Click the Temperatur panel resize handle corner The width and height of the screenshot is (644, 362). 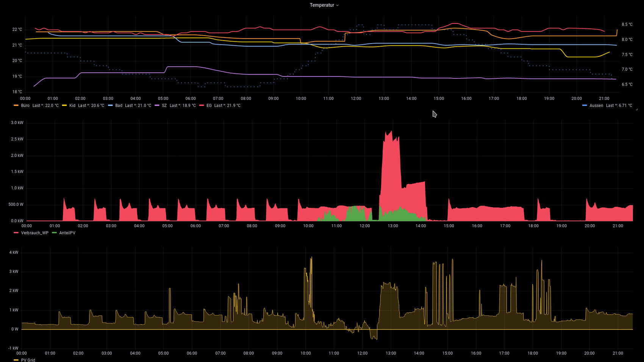pyautogui.click(x=636, y=109)
